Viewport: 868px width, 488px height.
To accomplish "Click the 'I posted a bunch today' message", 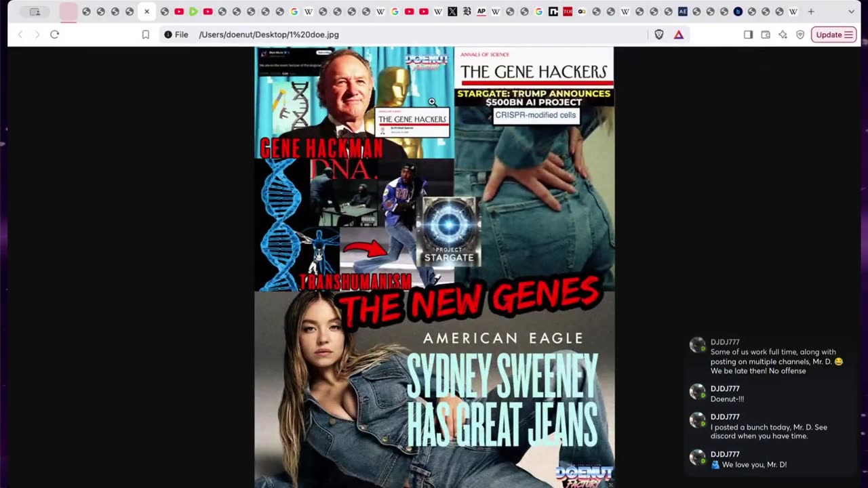I will (769, 432).
